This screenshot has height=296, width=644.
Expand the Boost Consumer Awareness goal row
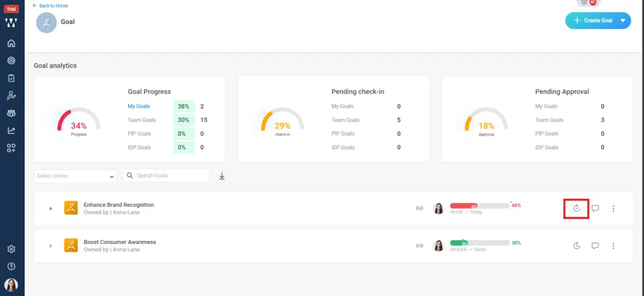(51, 246)
